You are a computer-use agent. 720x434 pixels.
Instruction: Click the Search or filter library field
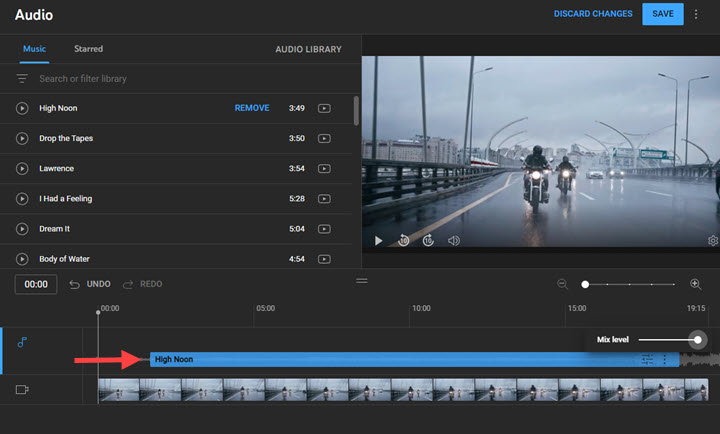[150, 78]
